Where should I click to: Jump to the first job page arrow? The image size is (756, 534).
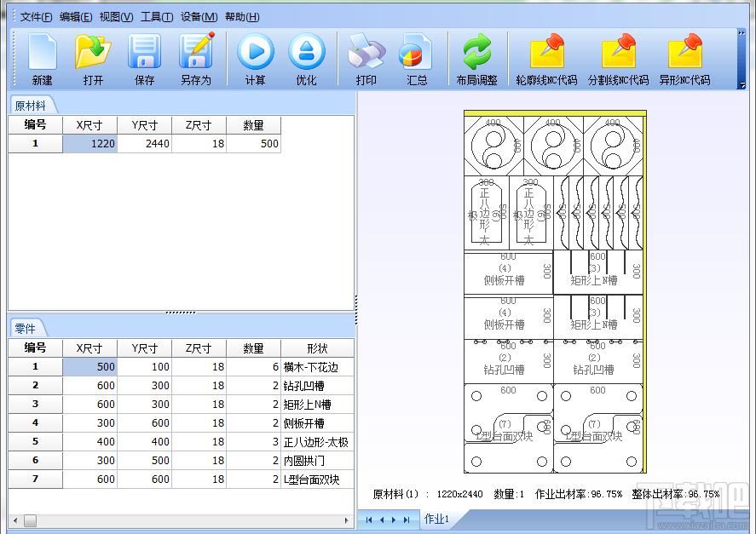(369, 520)
